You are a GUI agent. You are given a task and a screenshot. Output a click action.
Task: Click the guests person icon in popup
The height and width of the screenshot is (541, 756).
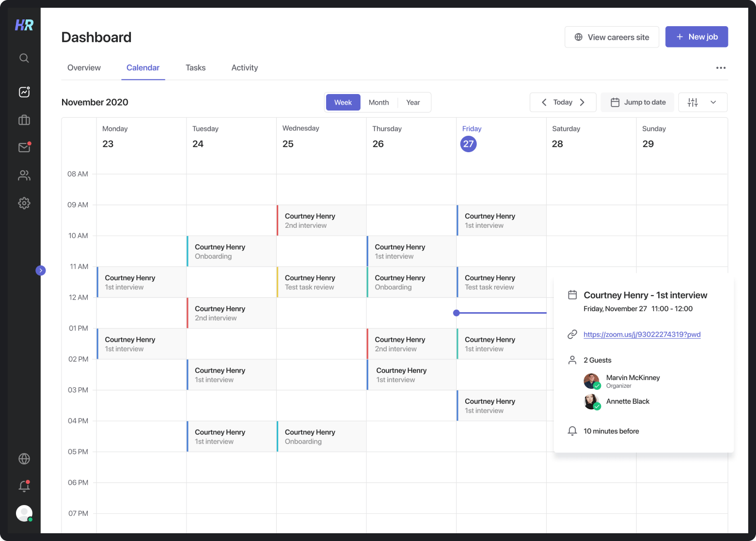click(x=572, y=360)
